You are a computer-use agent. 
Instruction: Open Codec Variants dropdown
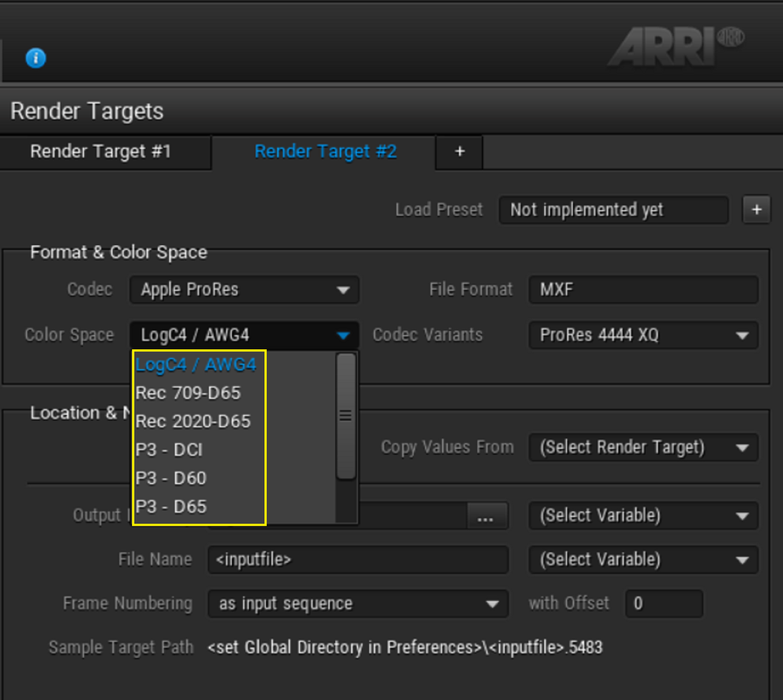point(643,335)
